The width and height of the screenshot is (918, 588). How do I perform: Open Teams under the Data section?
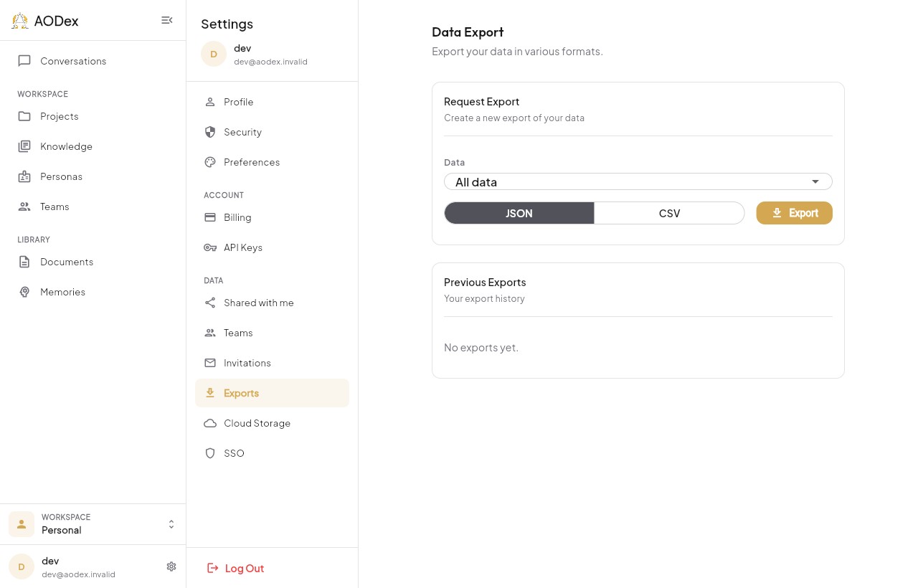click(x=272, y=333)
